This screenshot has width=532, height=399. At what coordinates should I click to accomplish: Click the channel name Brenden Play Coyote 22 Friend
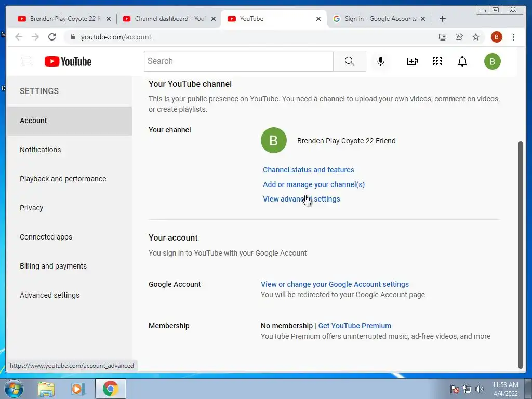pyautogui.click(x=346, y=141)
